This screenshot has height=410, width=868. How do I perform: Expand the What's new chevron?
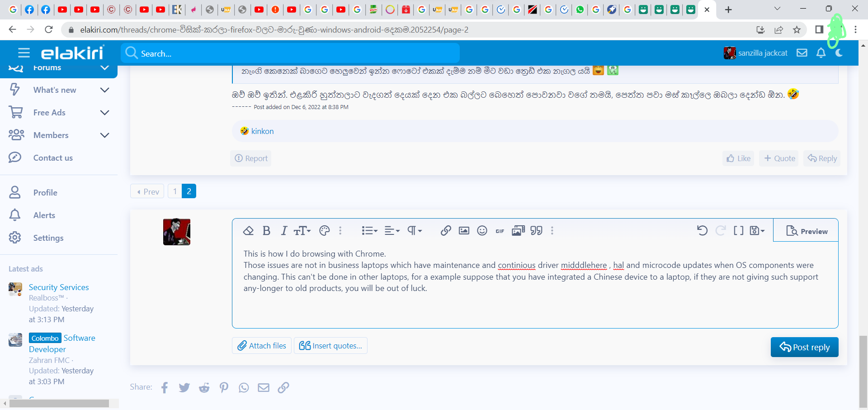(x=104, y=90)
